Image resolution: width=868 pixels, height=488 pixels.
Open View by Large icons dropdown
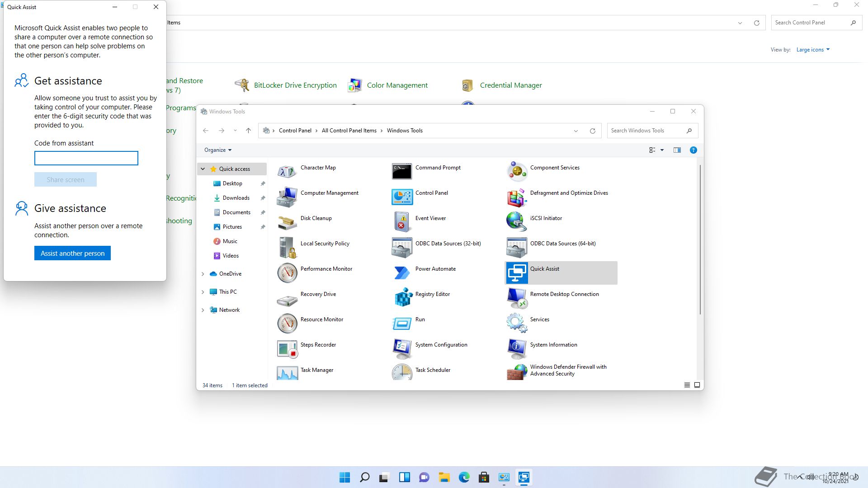click(812, 50)
